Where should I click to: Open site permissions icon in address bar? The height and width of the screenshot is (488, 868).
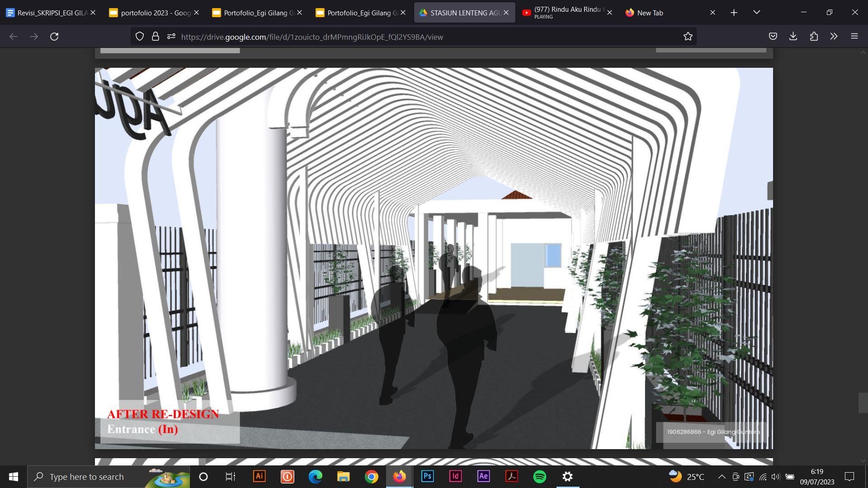pyautogui.click(x=171, y=37)
